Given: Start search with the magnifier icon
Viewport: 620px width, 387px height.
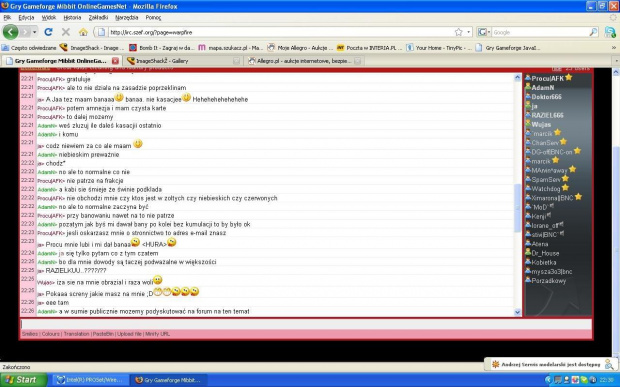Looking at the screenshot, I should point(593,32).
